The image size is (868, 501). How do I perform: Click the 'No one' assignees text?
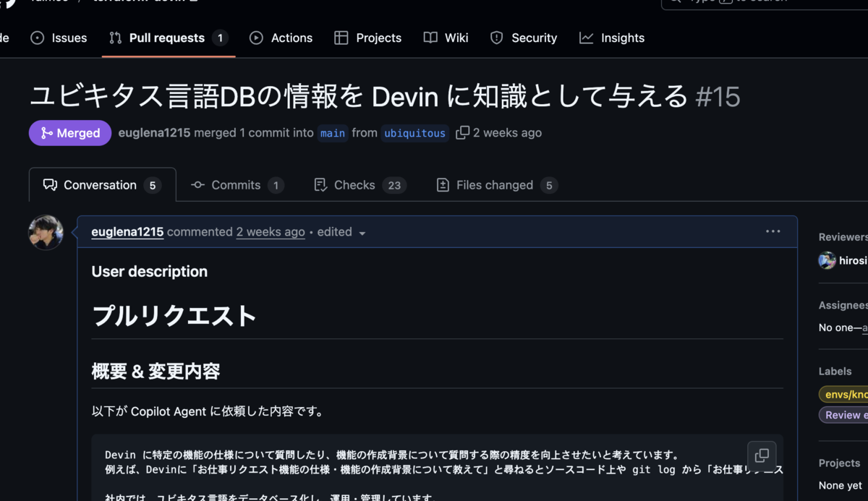click(835, 327)
